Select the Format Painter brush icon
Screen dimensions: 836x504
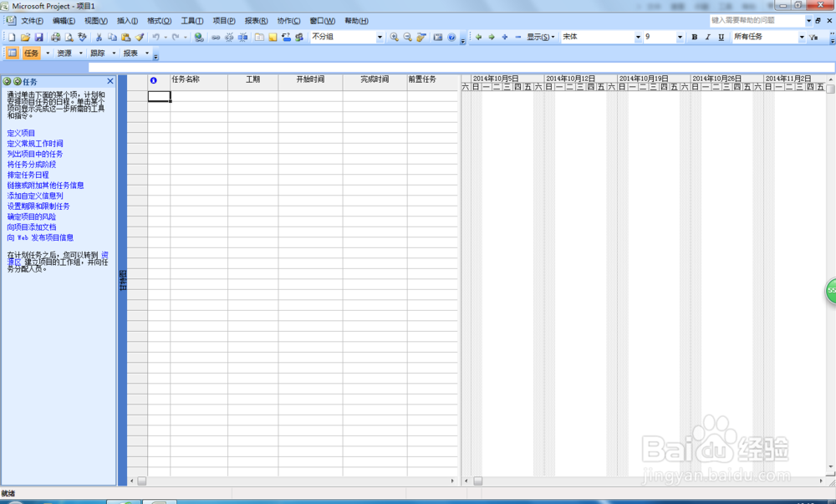tap(139, 38)
